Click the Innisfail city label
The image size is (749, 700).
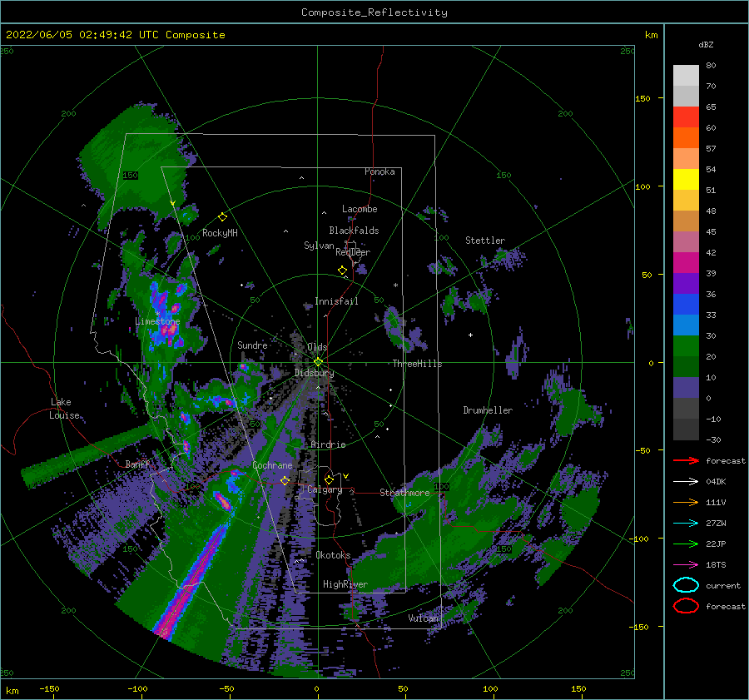pos(336,301)
